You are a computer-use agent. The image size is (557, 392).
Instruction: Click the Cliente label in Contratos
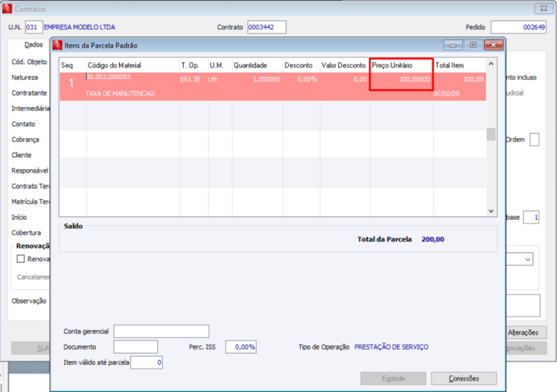22,155
